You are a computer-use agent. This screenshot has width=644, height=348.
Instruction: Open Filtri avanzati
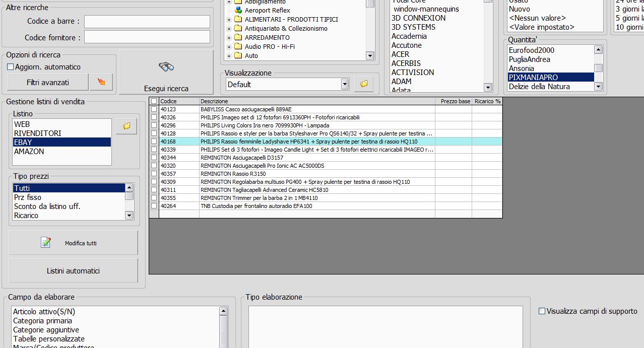48,82
